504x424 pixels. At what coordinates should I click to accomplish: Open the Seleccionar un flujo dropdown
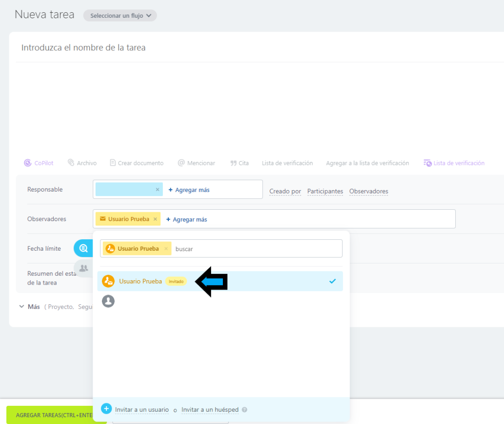coord(120,16)
